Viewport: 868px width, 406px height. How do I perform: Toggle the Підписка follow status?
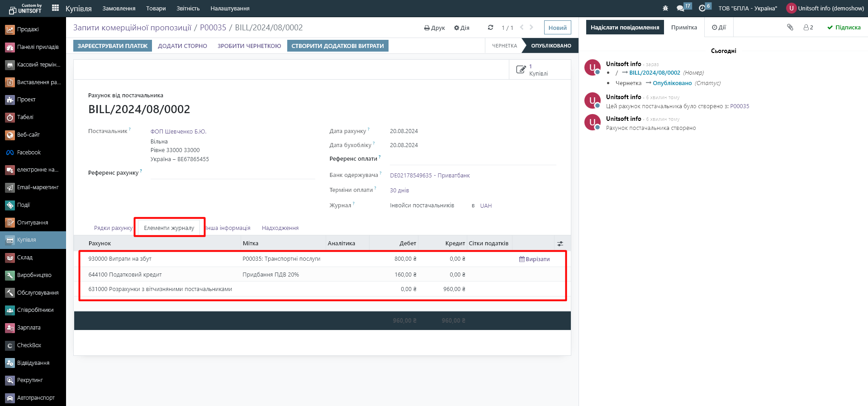pos(844,28)
